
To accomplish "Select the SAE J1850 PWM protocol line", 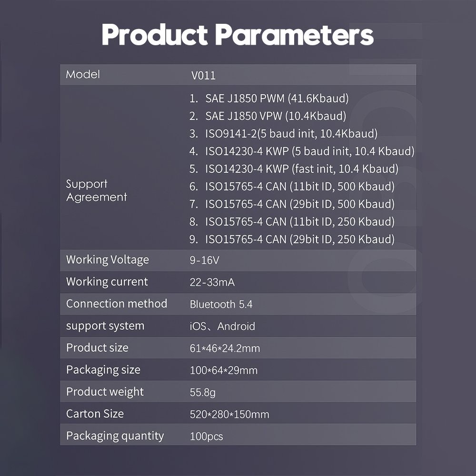I will click(269, 99).
